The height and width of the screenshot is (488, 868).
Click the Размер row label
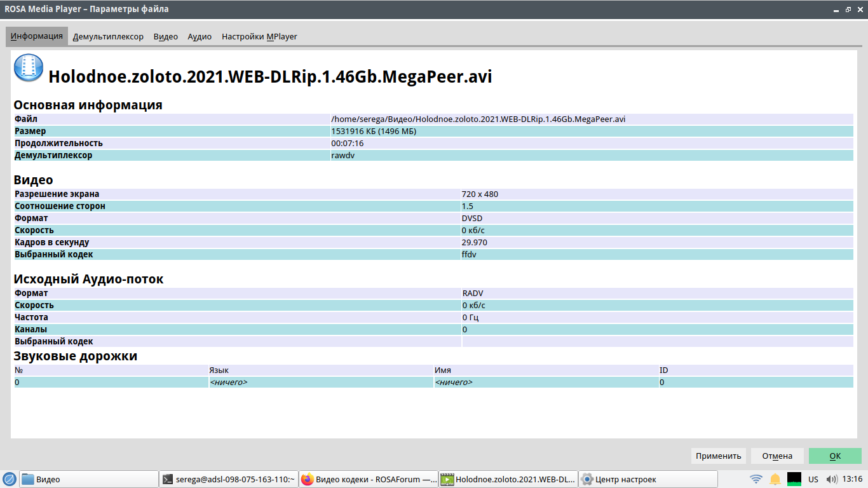[x=31, y=131]
